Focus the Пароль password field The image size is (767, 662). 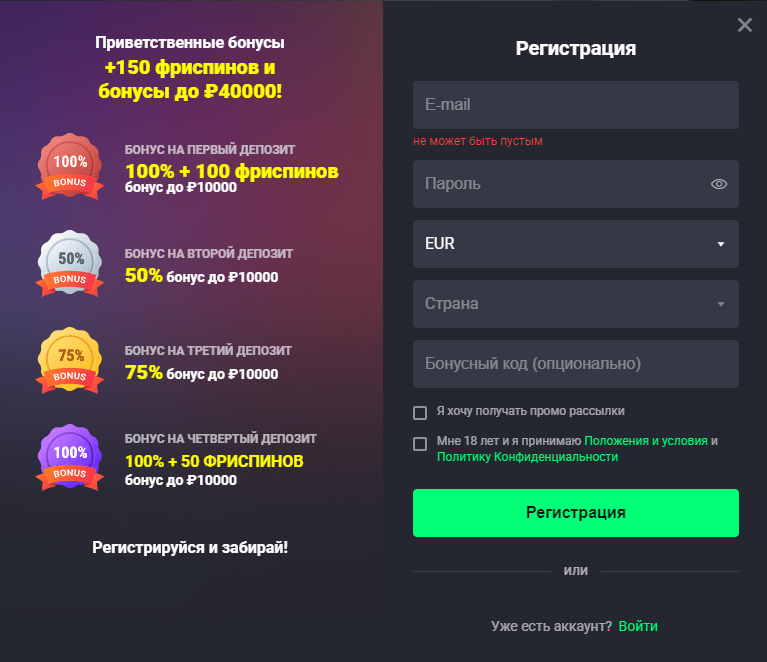pos(576,184)
